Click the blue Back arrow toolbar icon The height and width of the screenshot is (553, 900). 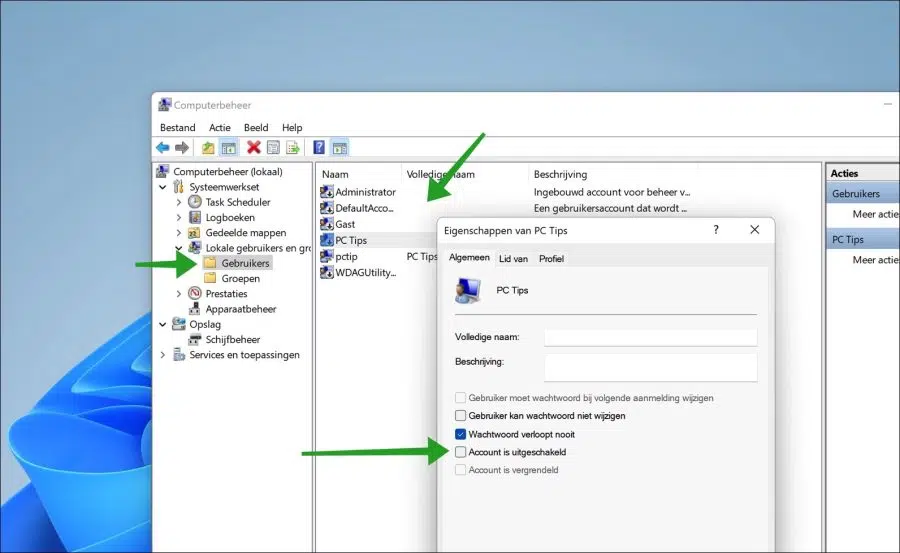[163, 148]
